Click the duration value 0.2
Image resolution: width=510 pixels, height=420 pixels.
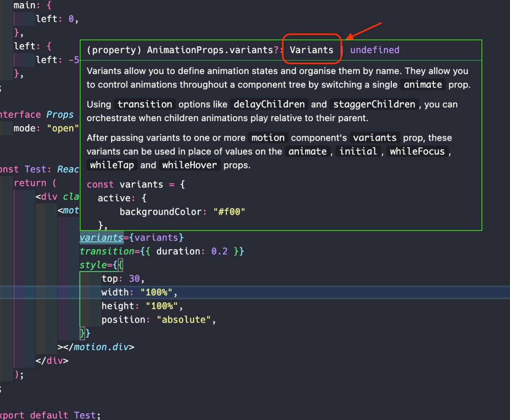219,251
